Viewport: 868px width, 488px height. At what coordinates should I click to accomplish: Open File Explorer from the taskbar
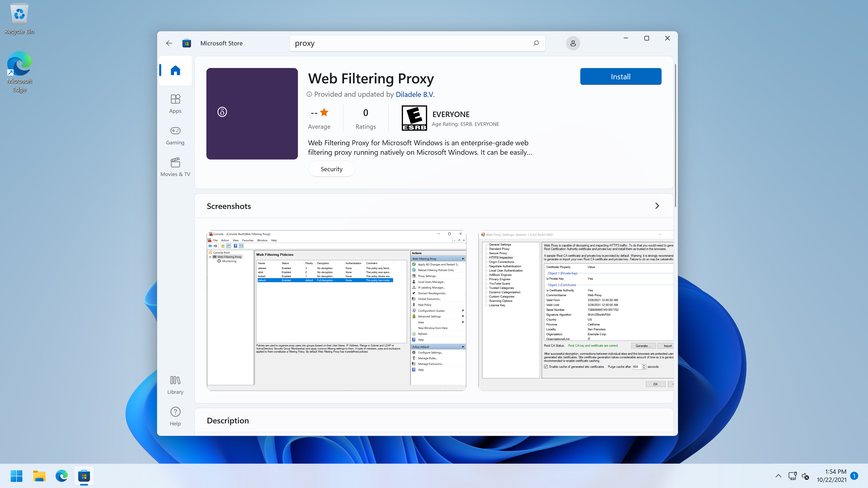(39, 476)
